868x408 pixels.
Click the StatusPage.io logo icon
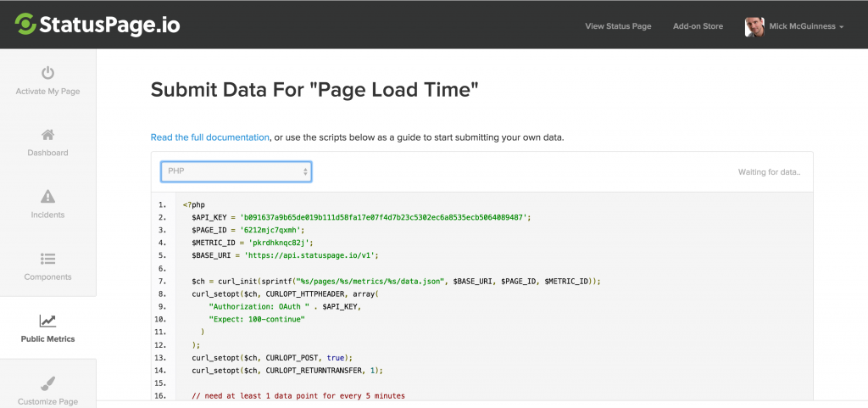(x=25, y=24)
